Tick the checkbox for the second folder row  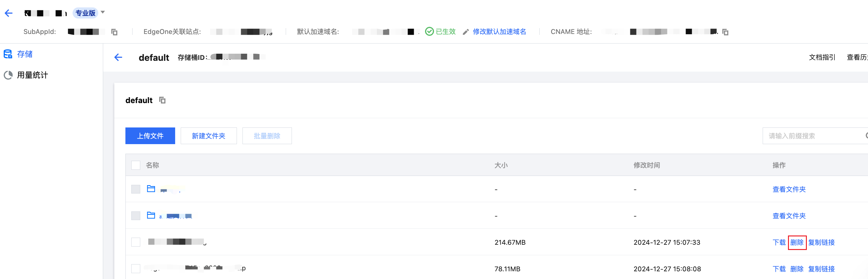[136, 216]
